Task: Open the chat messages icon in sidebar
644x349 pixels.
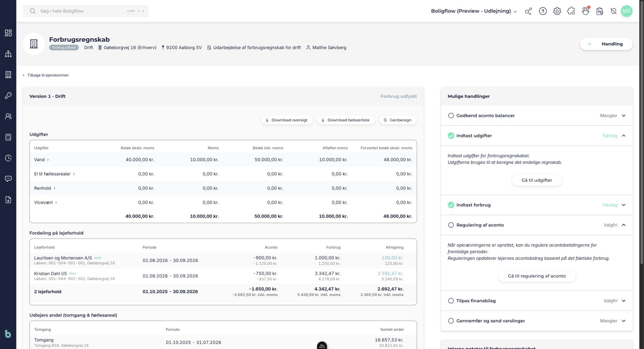Action: [x=8, y=179]
